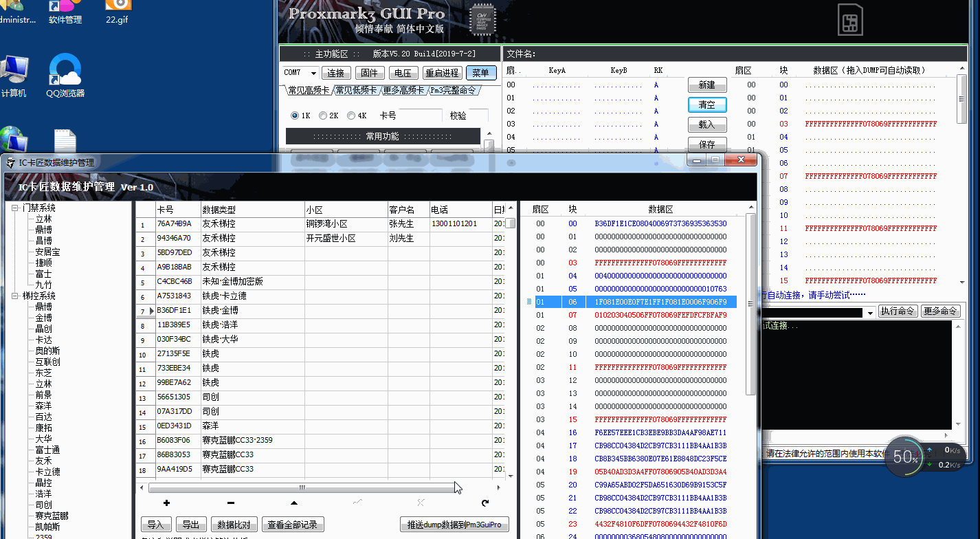
Task: Open the COM7 port dropdown
Action: coord(313,73)
